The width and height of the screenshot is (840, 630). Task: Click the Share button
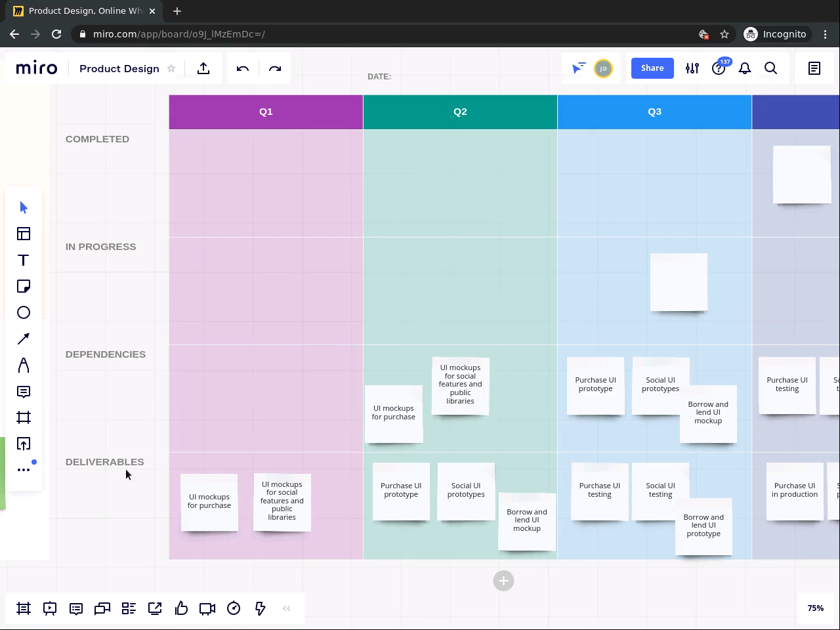pyautogui.click(x=652, y=68)
